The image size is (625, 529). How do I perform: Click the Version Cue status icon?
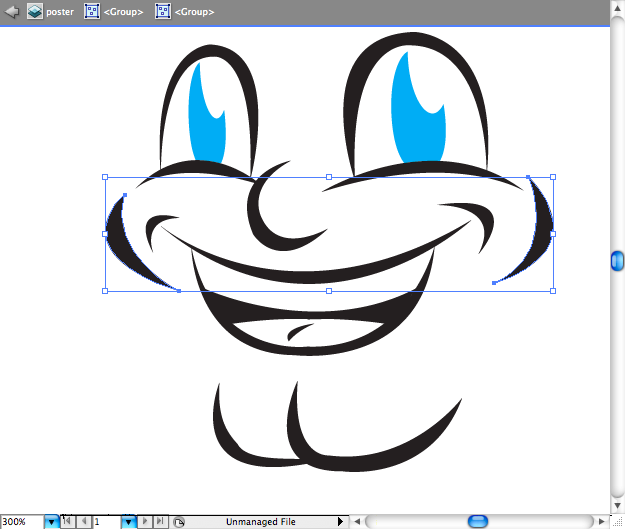179,522
